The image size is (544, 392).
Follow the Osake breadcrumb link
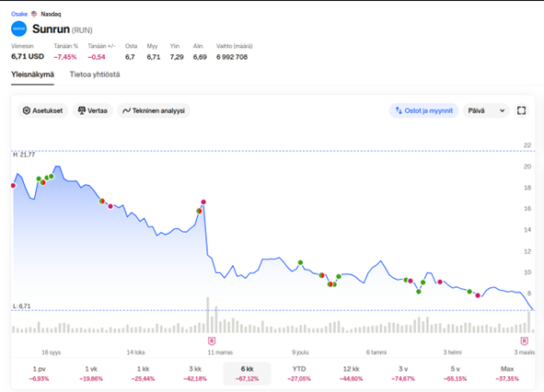(x=19, y=14)
